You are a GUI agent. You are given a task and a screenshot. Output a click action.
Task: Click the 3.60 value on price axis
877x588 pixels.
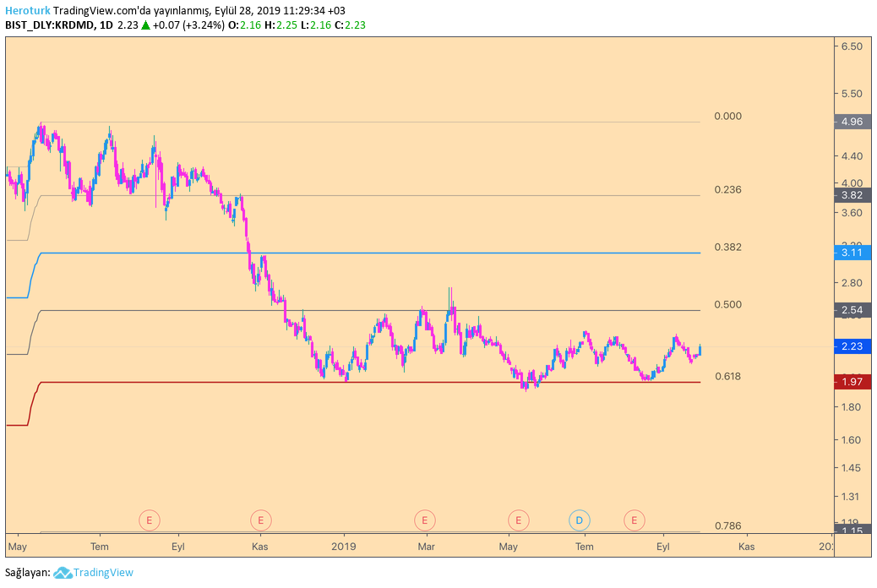click(852, 213)
